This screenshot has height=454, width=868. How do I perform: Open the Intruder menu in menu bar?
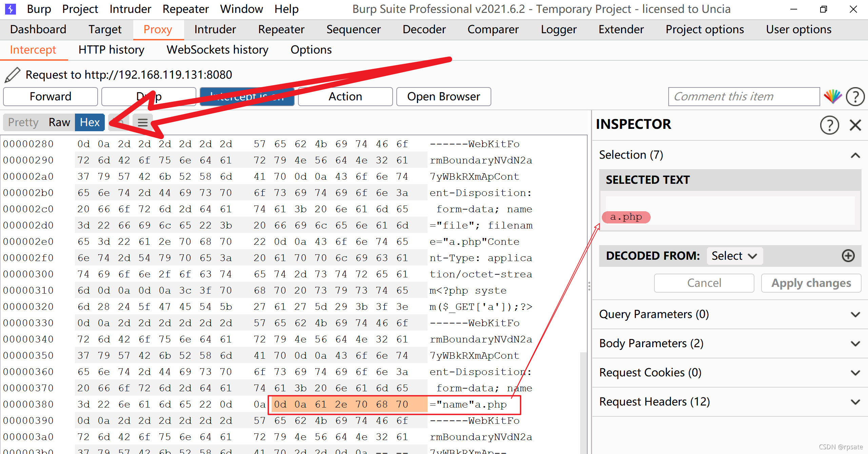[131, 9]
